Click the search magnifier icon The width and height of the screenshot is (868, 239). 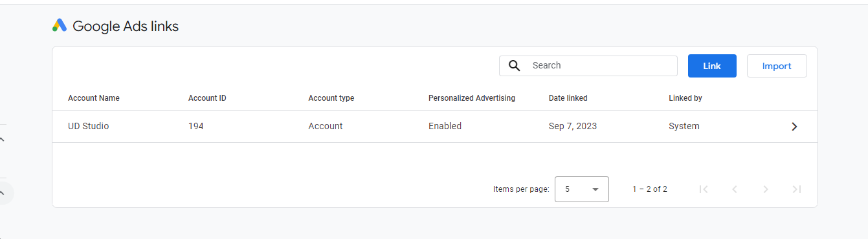(515, 66)
